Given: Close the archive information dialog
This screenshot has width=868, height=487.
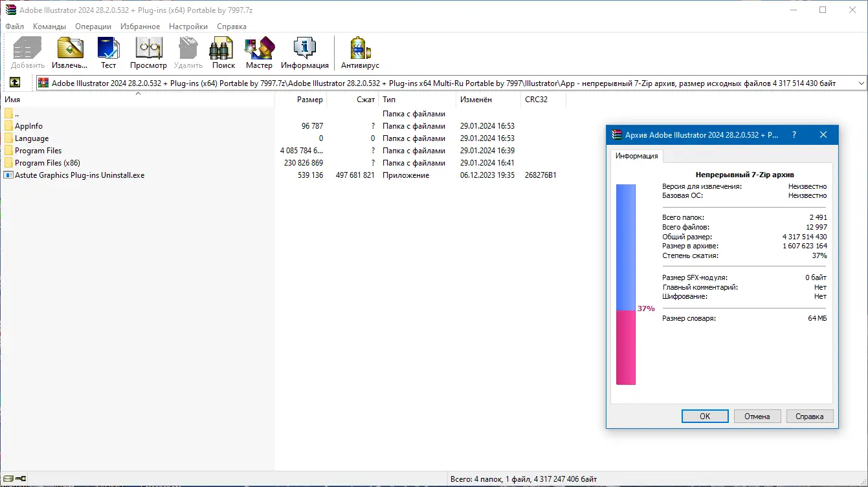Looking at the screenshot, I should tap(823, 135).
